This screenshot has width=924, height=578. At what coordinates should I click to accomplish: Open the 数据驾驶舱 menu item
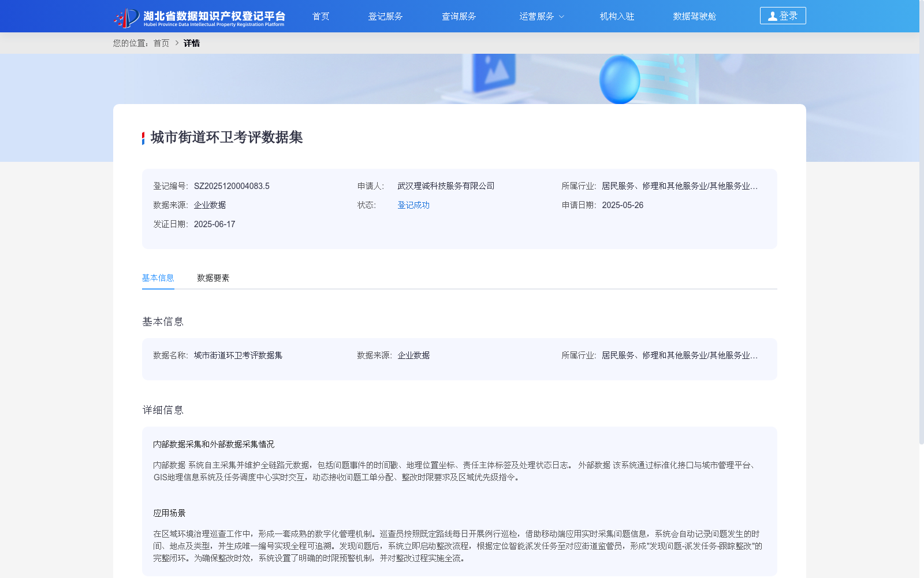pyautogui.click(x=694, y=16)
